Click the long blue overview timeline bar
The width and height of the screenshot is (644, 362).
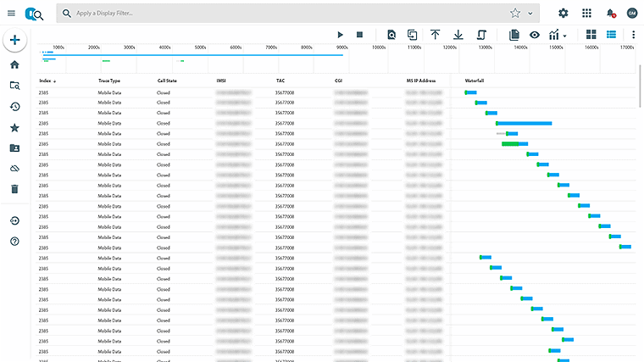pyautogui.click(x=192, y=55)
